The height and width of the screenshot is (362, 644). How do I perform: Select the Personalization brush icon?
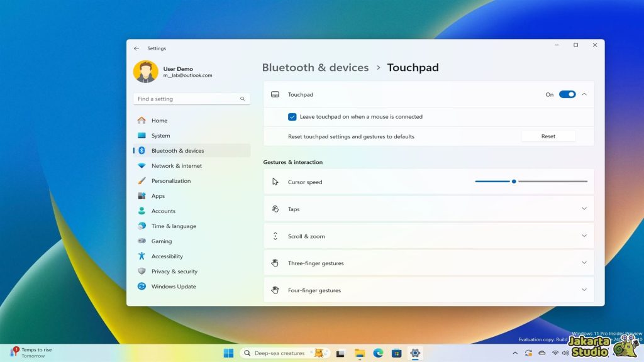(x=142, y=180)
